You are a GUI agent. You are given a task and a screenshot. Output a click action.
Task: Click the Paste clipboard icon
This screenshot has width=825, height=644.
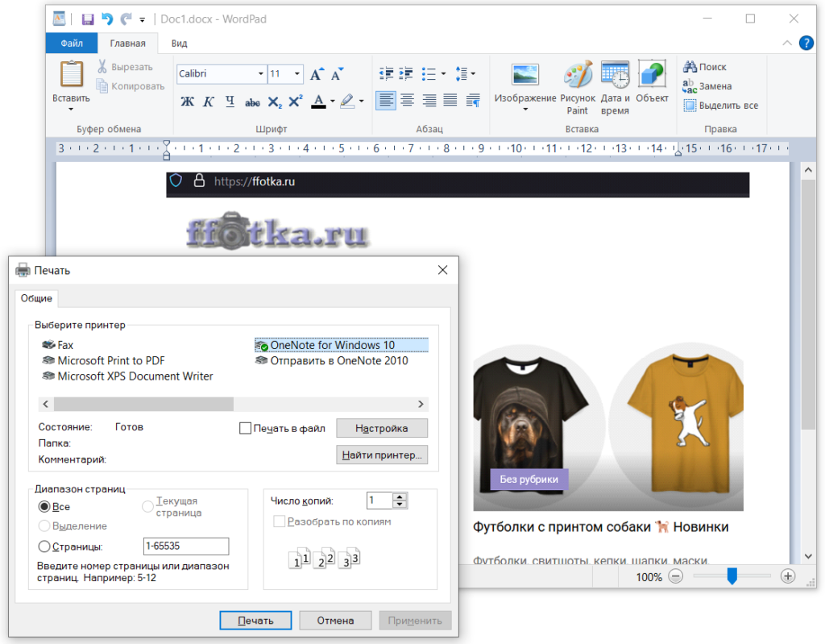(71, 76)
